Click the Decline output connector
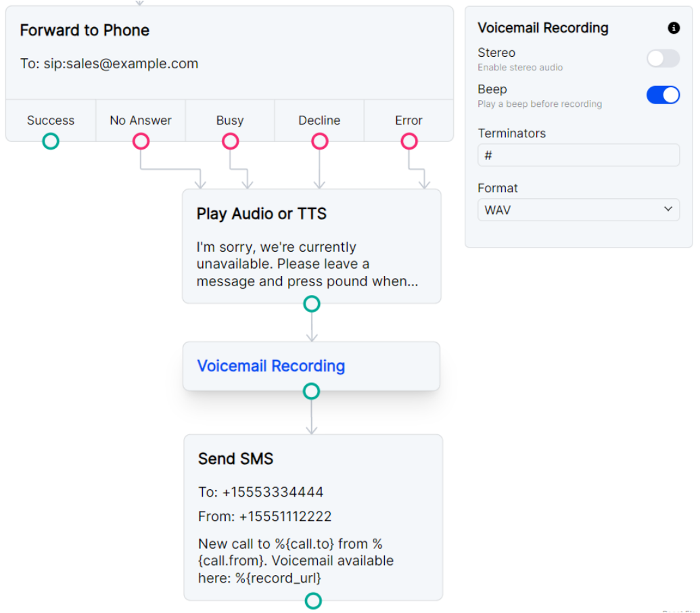 coord(319,141)
